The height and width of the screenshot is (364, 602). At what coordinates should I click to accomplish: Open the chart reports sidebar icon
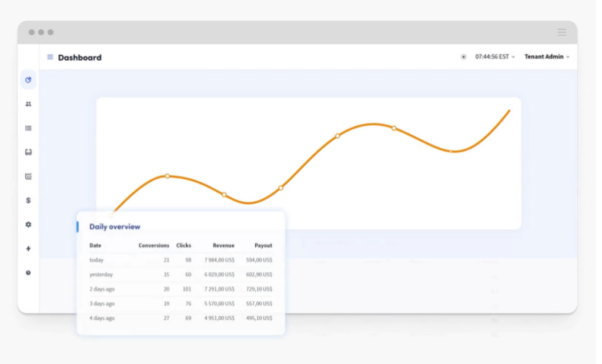click(x=28, y=176)
